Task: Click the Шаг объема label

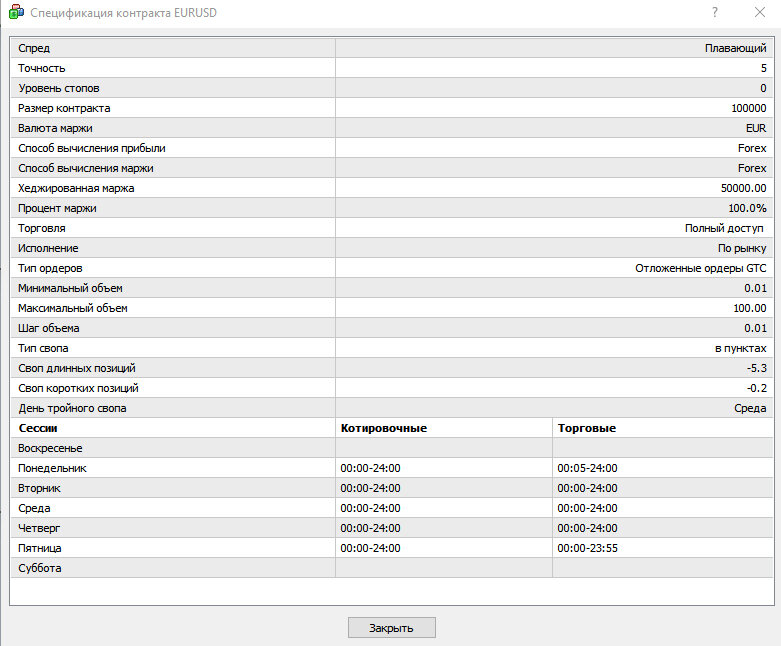Action: (48, 328)
